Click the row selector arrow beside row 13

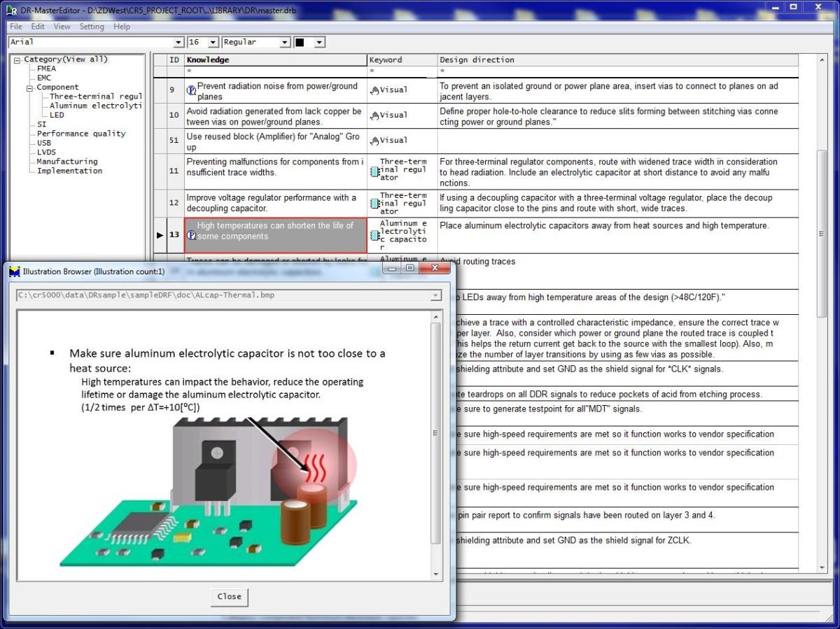point(160,235)
